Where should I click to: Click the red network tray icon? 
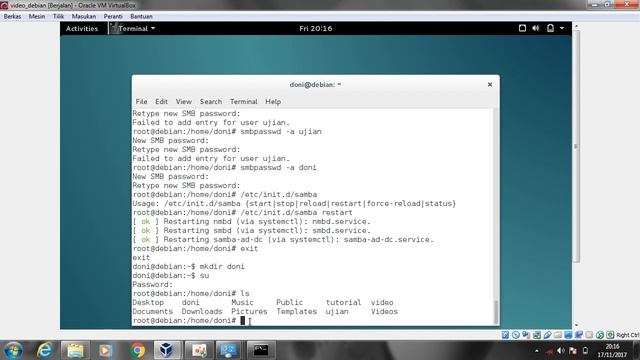(550, 351)
